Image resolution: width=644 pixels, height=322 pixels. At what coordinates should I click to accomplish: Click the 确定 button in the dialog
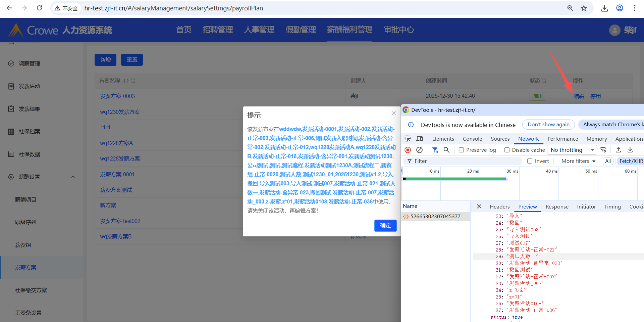pos(385,226)
